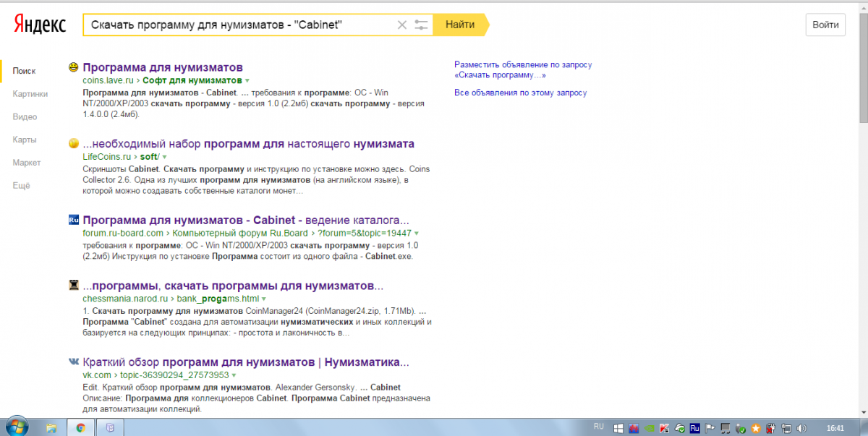The image size is (868, 436).
Task: Switch to the Маркет tab
Action: (x=27, y=163)
